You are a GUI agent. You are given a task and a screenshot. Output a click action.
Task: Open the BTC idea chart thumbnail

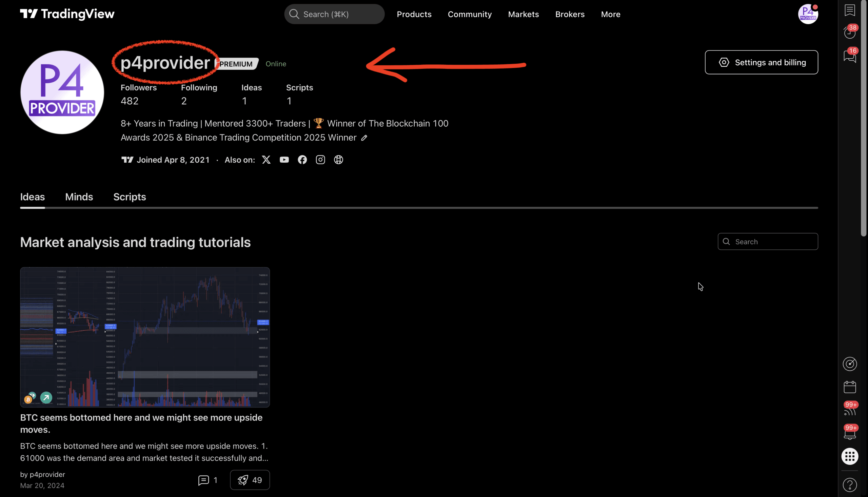click(x=145, y=337)
